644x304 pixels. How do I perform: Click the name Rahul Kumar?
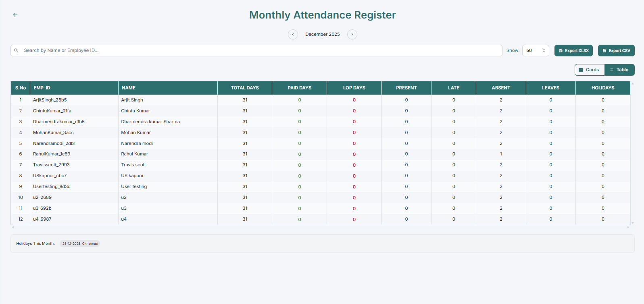tap(135, 154)
